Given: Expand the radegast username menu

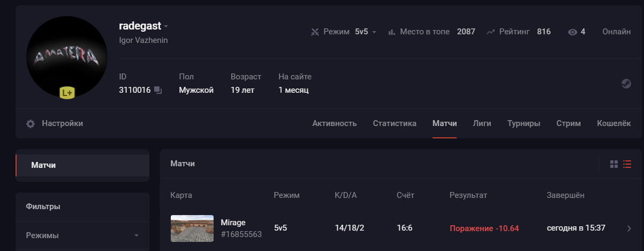Looking at the screenshot, I should coord(166,26).
